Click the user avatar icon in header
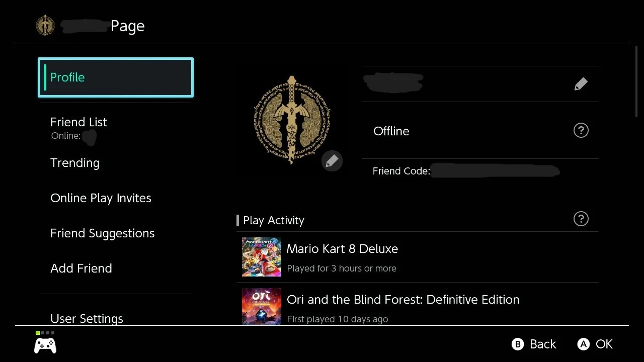 pos(45,26)
